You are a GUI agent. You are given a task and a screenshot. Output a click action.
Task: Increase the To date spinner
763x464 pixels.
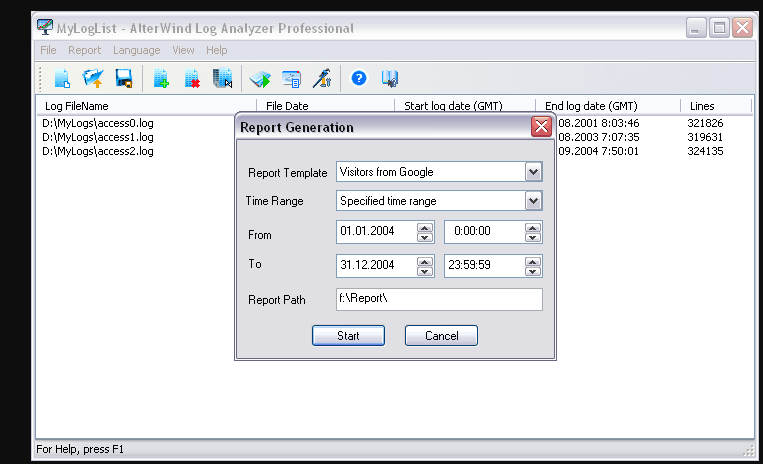pos(425,262)
